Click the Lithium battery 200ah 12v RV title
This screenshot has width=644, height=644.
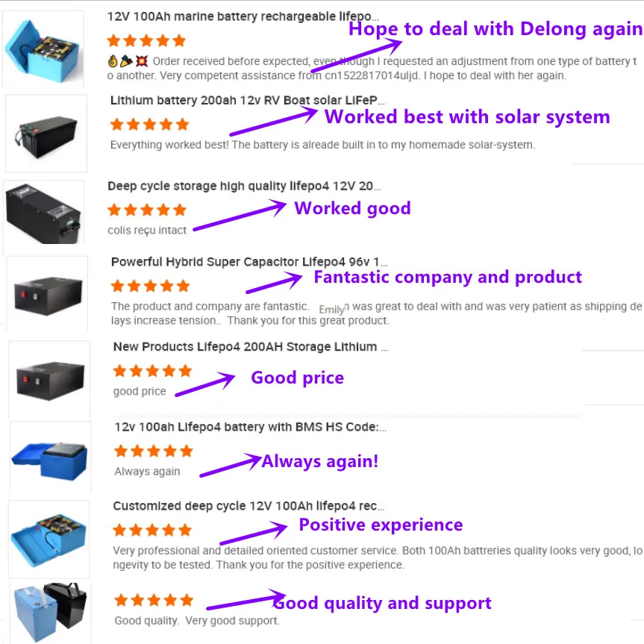(247, 100)
